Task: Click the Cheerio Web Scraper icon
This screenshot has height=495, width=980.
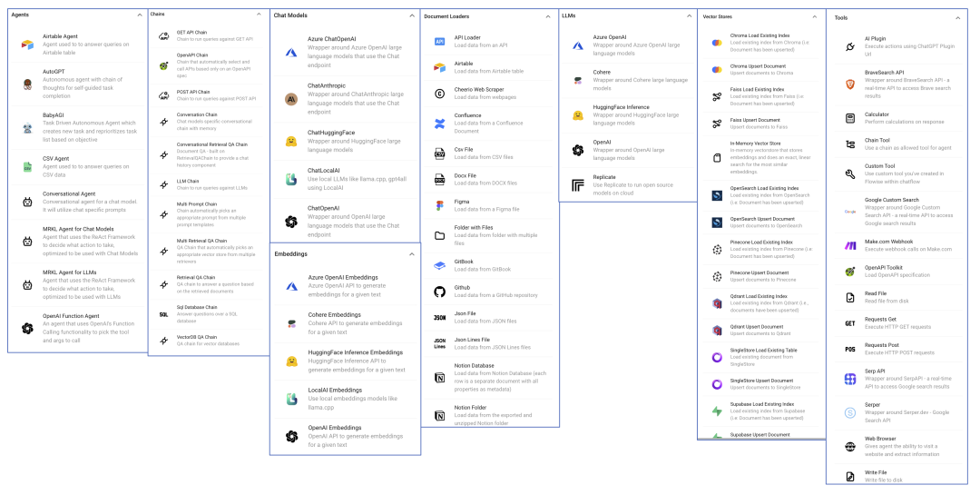Action: point(439,94)
